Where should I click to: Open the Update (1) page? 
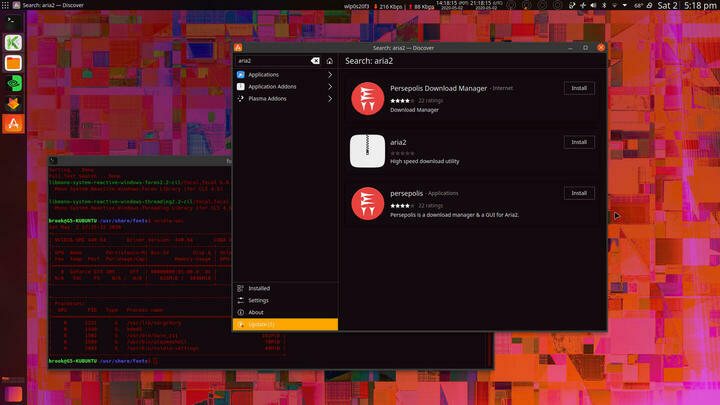[x=285, y=324]
